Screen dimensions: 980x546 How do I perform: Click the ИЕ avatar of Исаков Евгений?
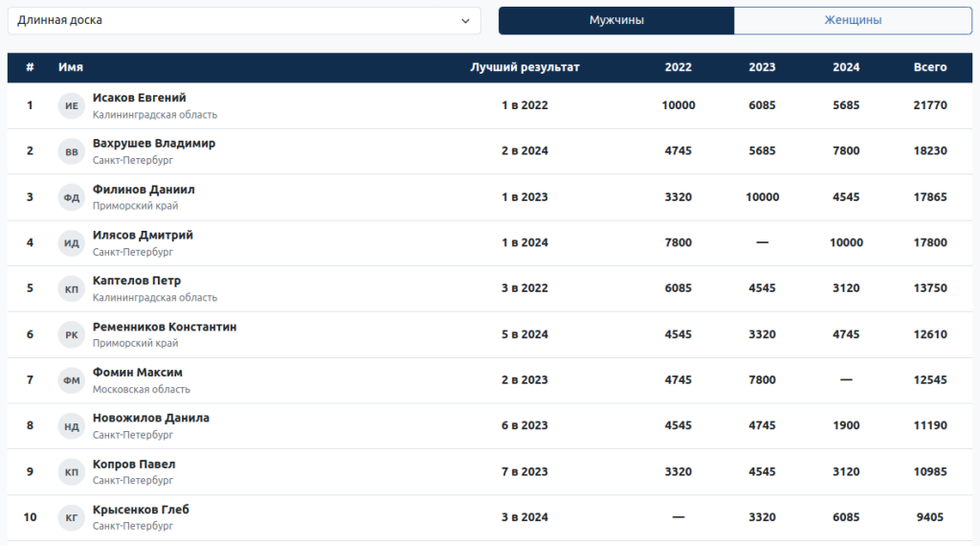(x=72, y=105)
